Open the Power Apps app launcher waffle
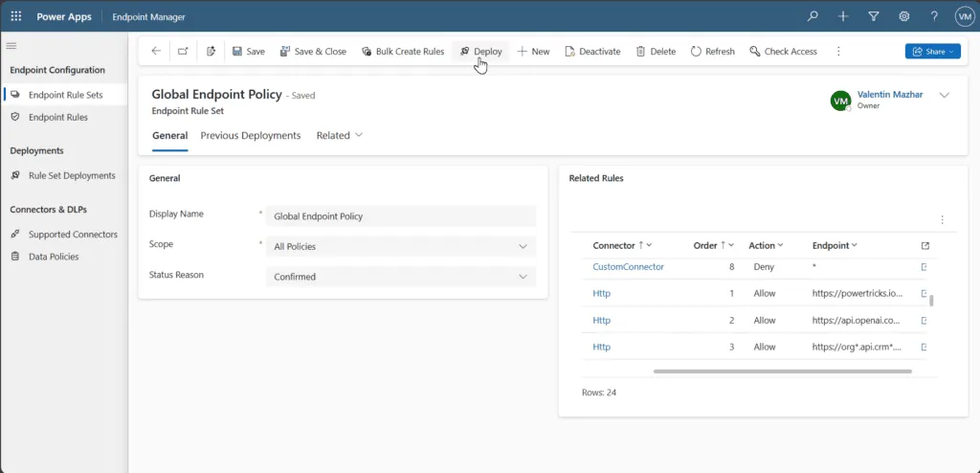The image size is (980, 473). (16, 16)
